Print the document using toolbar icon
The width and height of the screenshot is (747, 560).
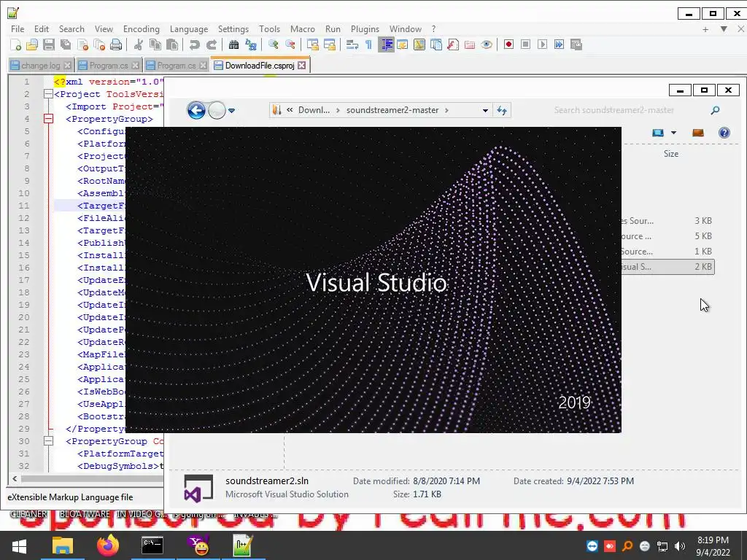click(116, 44)
